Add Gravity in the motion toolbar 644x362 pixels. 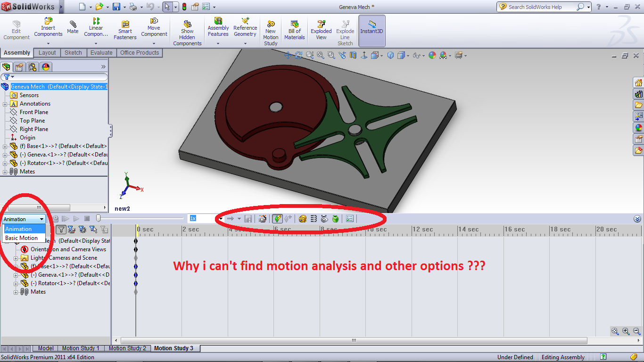point(335,219)
